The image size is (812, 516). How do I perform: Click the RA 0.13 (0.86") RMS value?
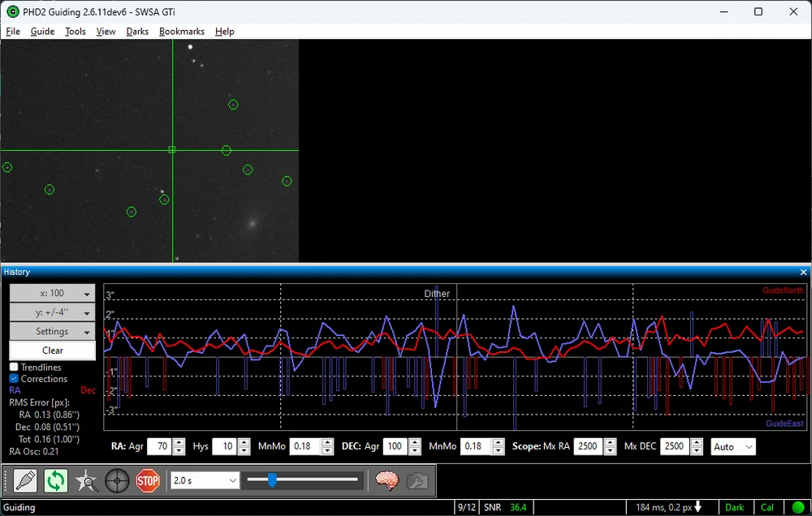(50, 415)
